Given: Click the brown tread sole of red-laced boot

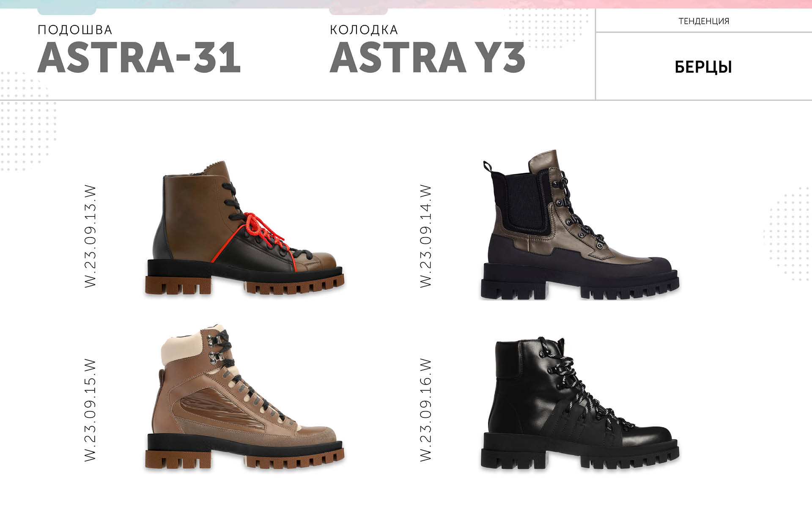Looking at the screenshot, I should tap(244, 286).
